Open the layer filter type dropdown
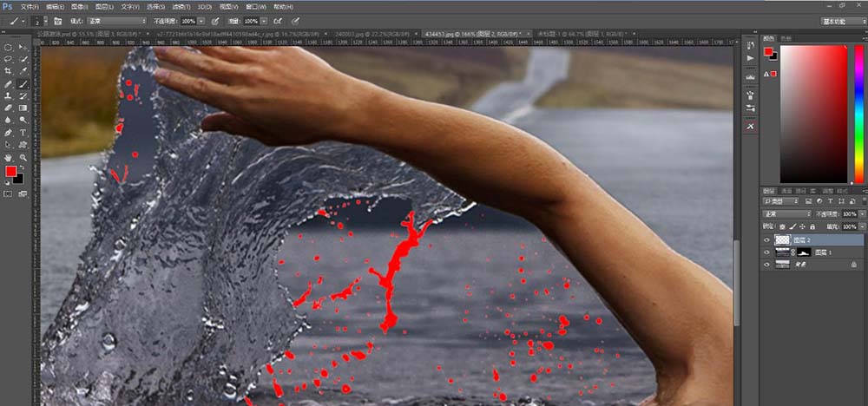 point(780,201)
